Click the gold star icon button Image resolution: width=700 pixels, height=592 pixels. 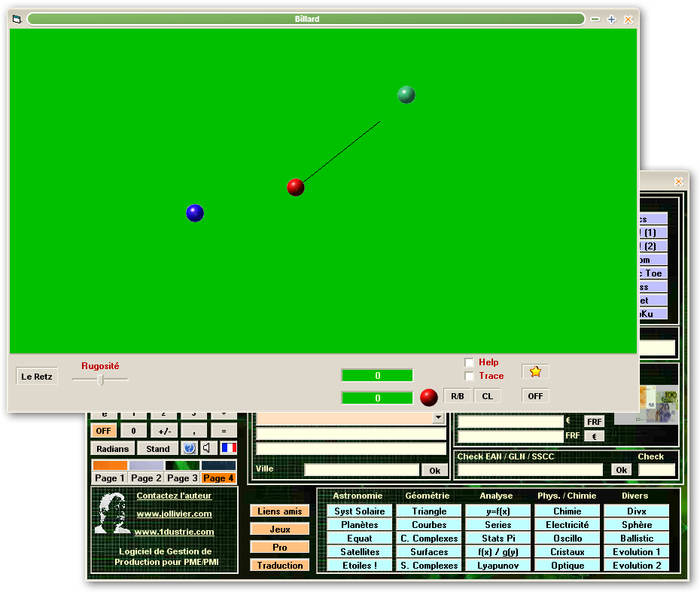pyautogui.click(x=535, y=371)
